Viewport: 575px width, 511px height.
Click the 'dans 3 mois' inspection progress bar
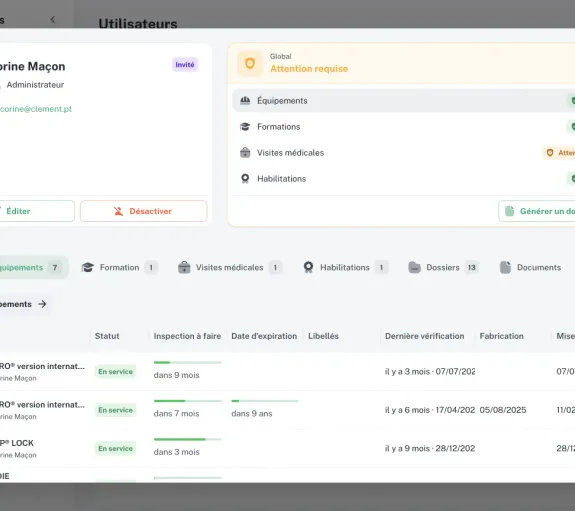tap(187, 439)
